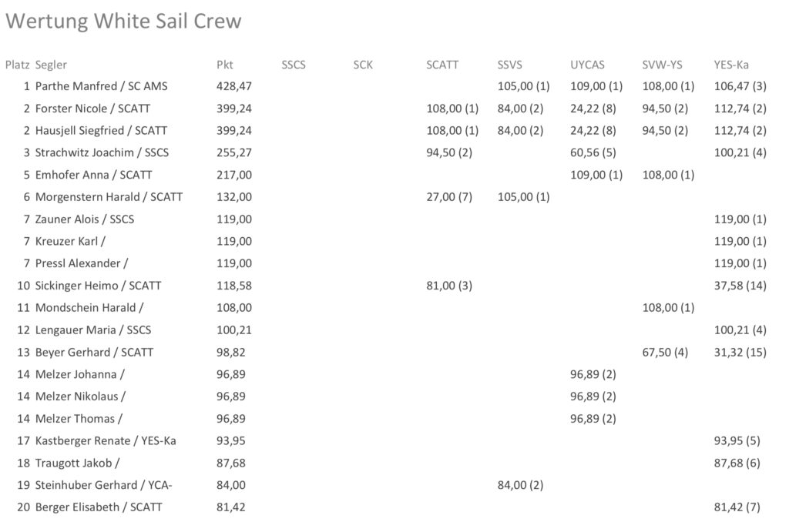Select the 'Morgenstern Harald / SCATT' entry

[109, 196]
